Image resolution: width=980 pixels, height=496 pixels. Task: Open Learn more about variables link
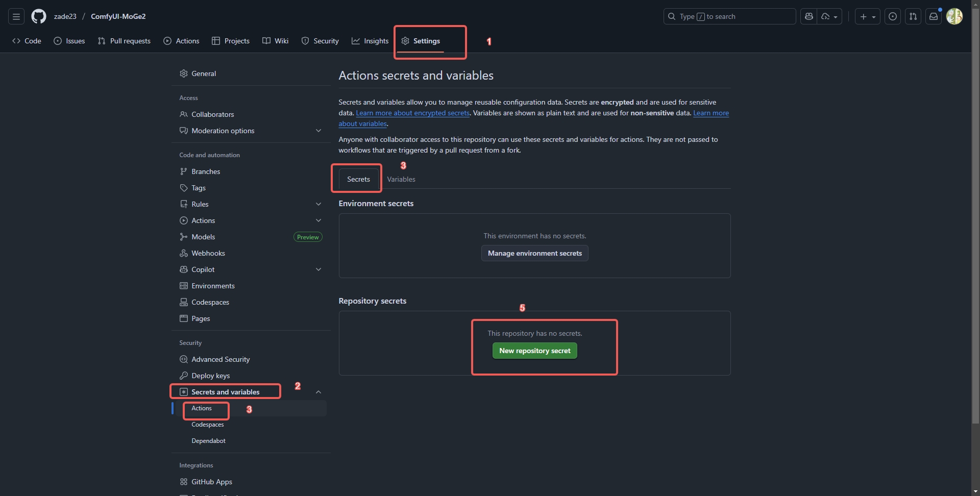[x=711, y=113]
